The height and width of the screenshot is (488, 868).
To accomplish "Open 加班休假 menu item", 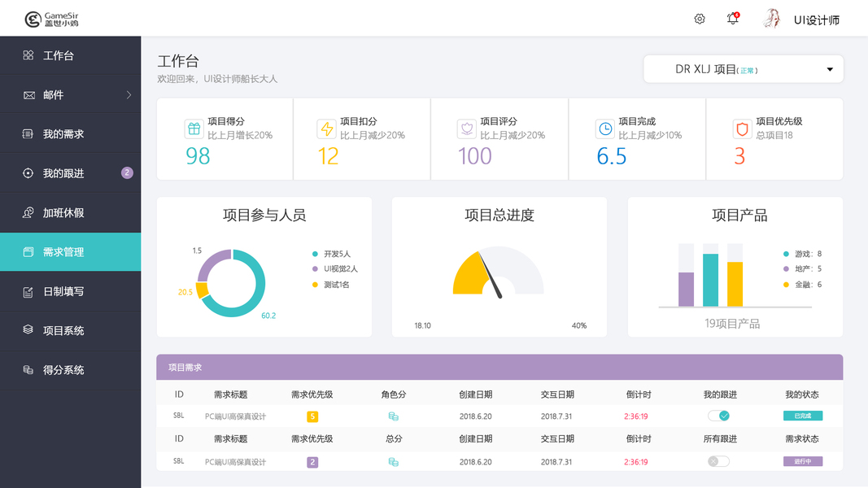I will (x=70, y=212).
